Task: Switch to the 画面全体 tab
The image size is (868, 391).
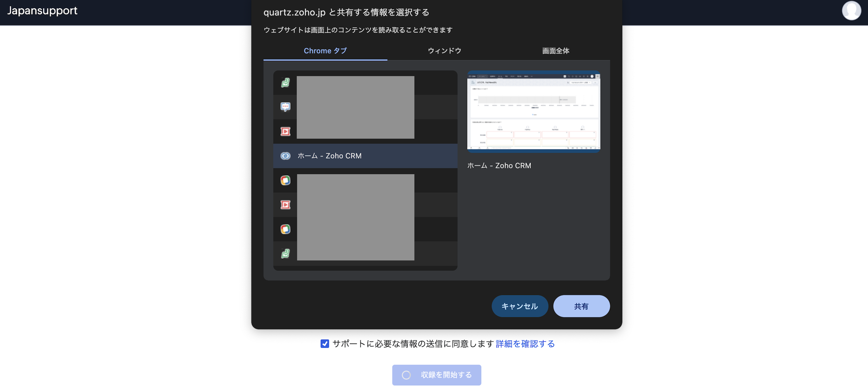Action: point(555,51)
